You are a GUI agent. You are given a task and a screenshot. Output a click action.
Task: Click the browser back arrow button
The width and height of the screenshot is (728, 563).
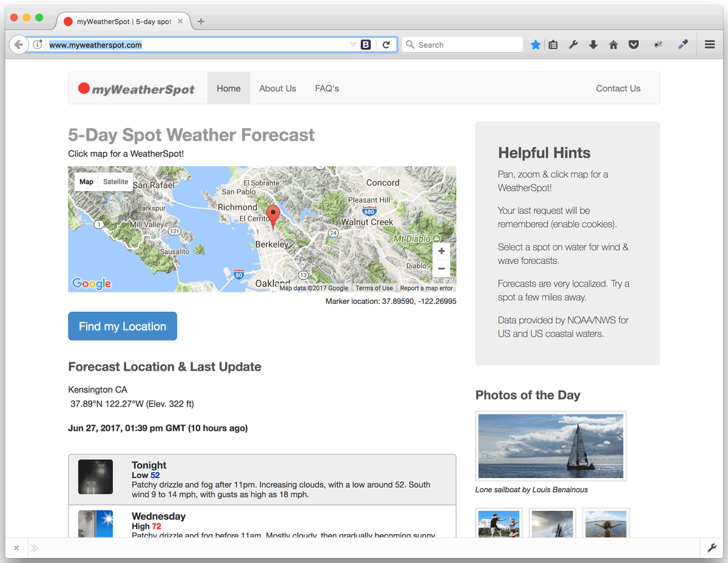click(19, 44)
